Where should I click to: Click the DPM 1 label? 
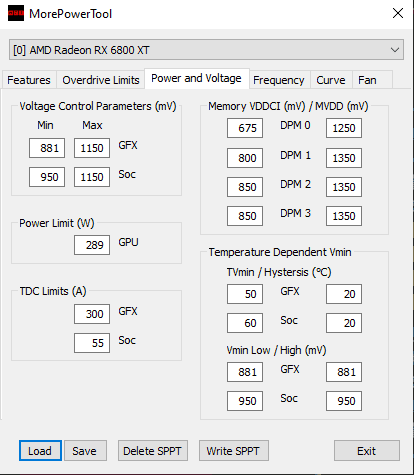(x=295, y=155)
